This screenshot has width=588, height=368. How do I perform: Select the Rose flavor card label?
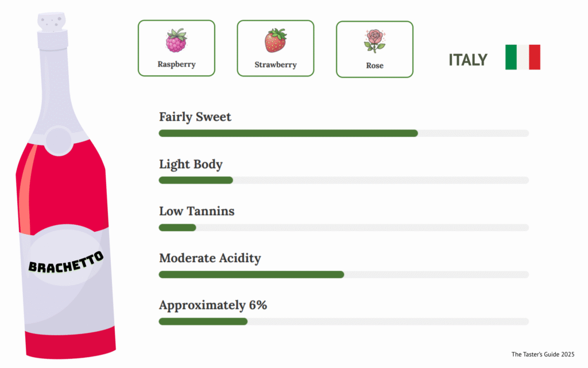pyautogui.click(x=374, y=66)
